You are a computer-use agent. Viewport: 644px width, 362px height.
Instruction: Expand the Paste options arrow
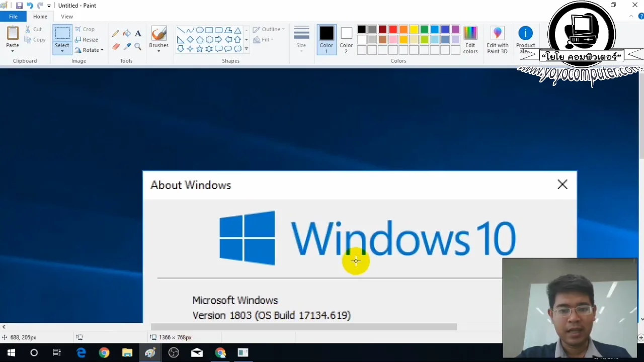coord(13,51)
